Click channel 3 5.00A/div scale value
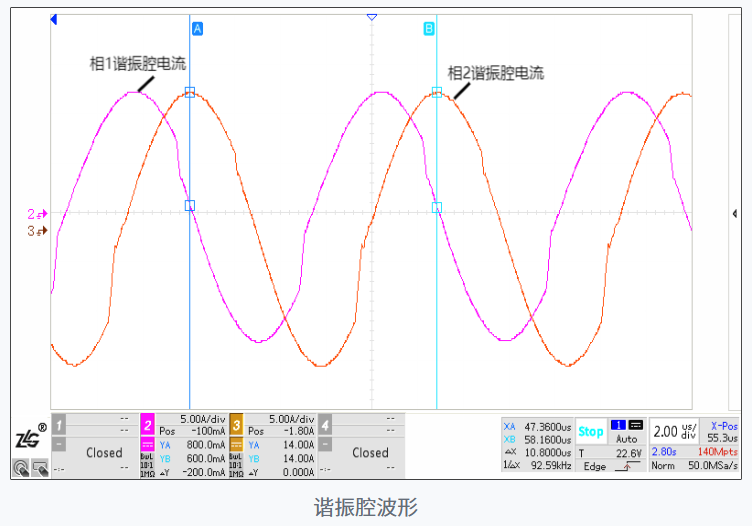 click(x=292, y=419)
